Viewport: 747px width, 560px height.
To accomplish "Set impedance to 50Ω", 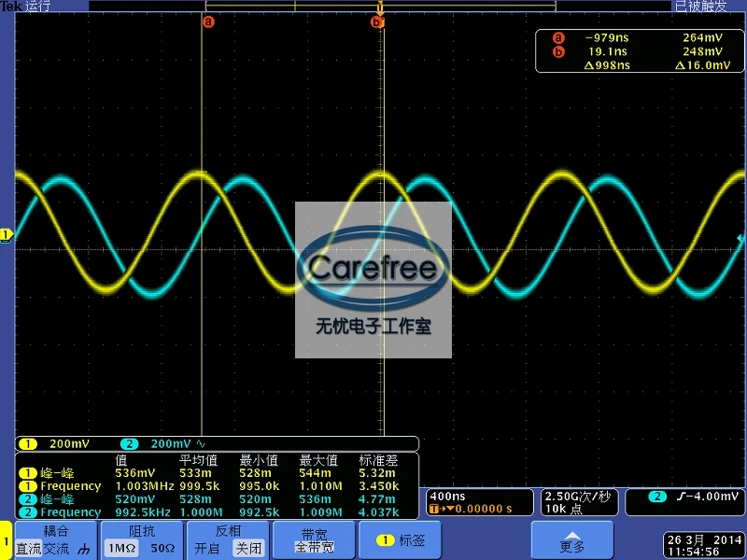I will (x=162, y=548).
